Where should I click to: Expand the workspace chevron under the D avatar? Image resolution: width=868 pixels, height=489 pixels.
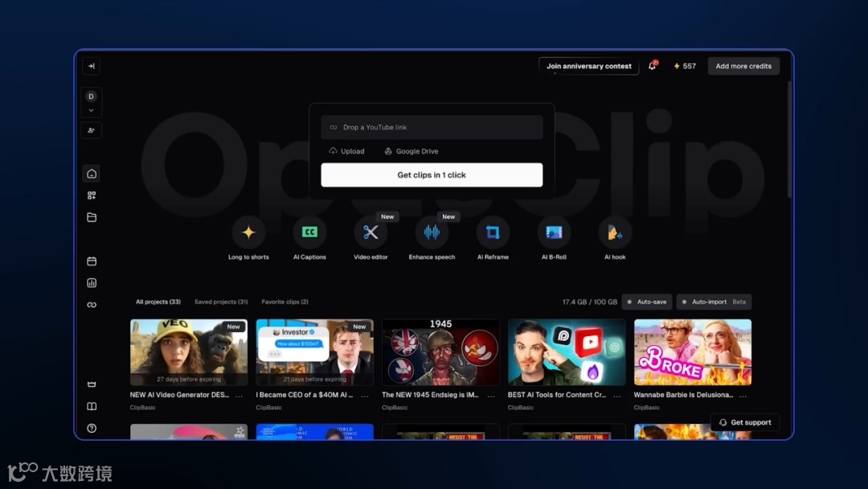click(x=92, y=111)
